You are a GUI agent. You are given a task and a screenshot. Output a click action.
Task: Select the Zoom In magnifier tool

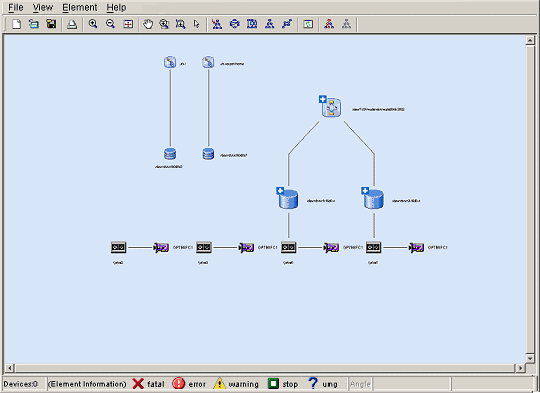[93, 24]
